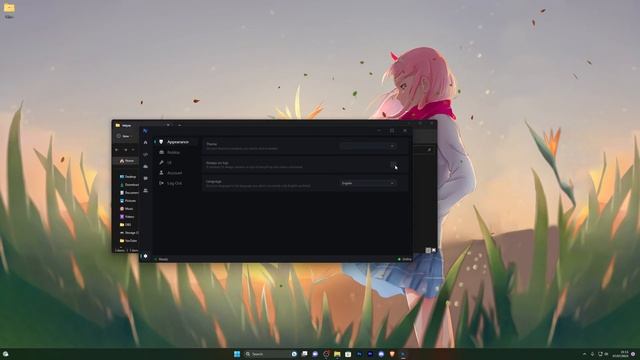Toggle the Always on top switch
Viewport: 640px width, 360px height.
(x=392, y=164)
